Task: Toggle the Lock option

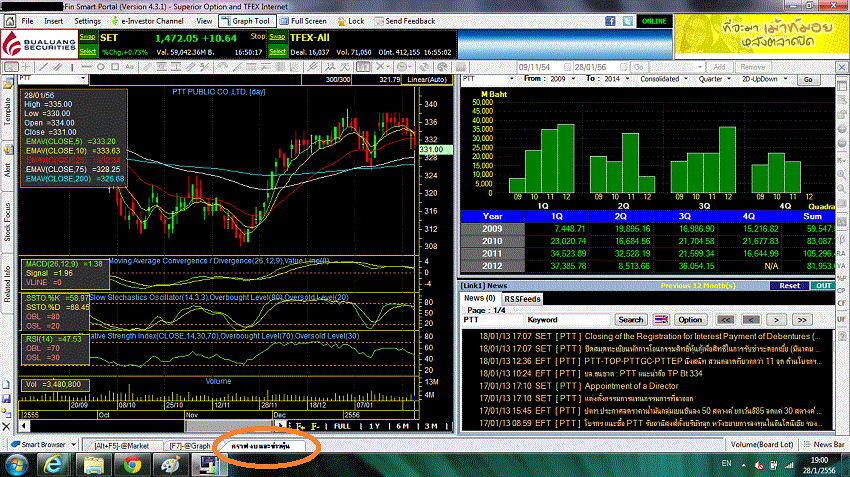Action: pos(351,21)
